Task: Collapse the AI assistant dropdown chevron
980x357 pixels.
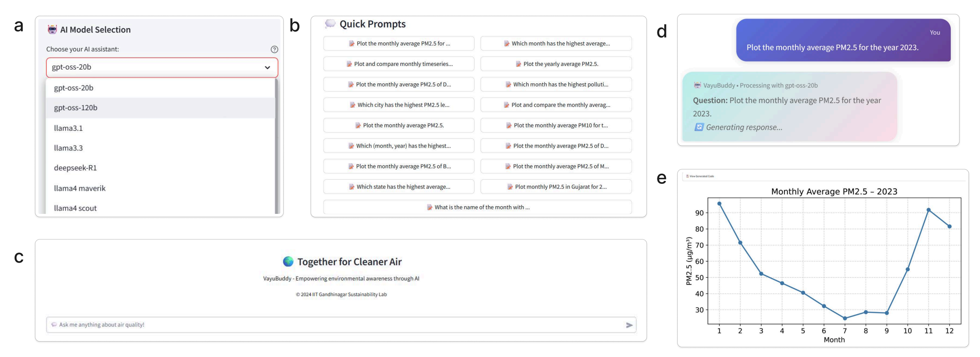Action: (x=267, y=67)
